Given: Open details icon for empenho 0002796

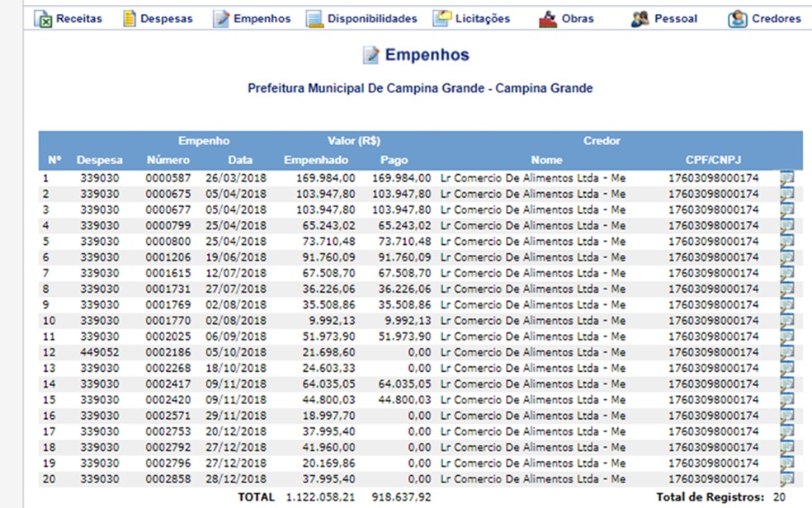Looking at the screenshot, I should pyautogui.click(x=786, y=463).
